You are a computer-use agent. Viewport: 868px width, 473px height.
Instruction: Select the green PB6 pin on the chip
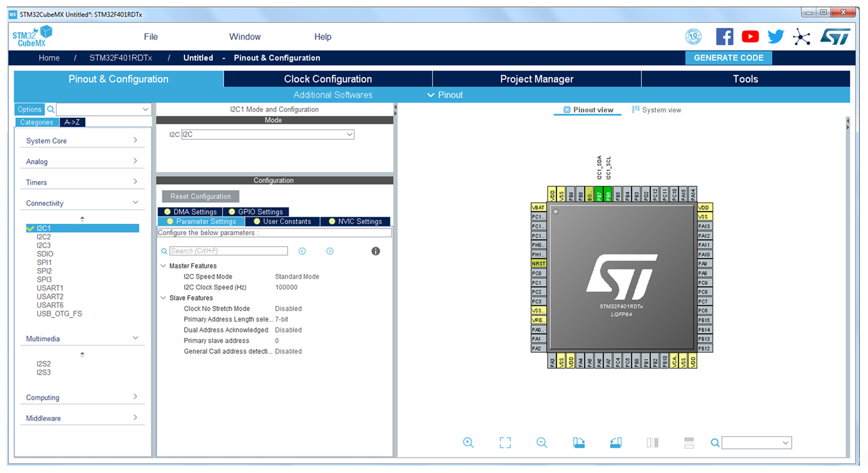[608, 194]
